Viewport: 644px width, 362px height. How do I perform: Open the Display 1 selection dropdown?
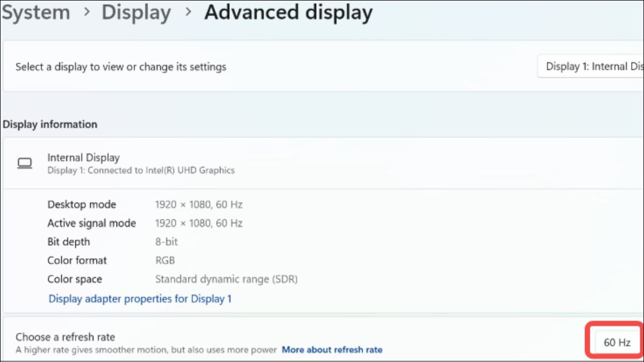point(590,67)
